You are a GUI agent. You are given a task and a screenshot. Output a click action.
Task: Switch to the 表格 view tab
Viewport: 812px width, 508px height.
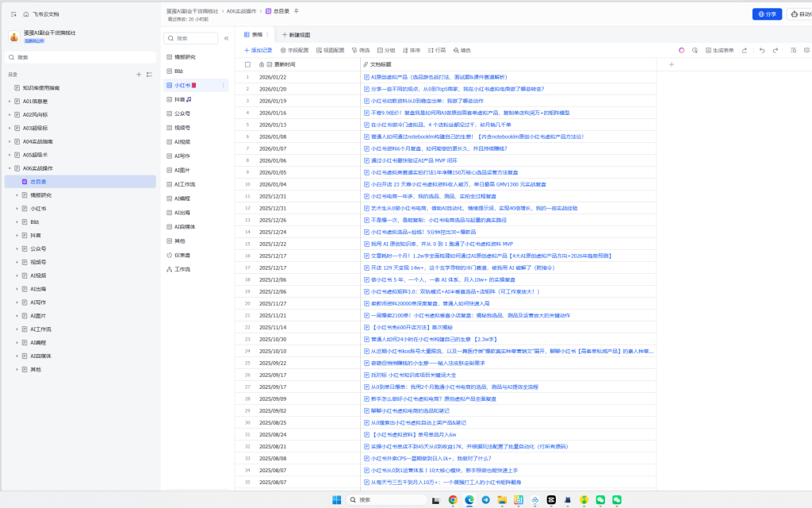pyautogui.click(x=253, y=35)
